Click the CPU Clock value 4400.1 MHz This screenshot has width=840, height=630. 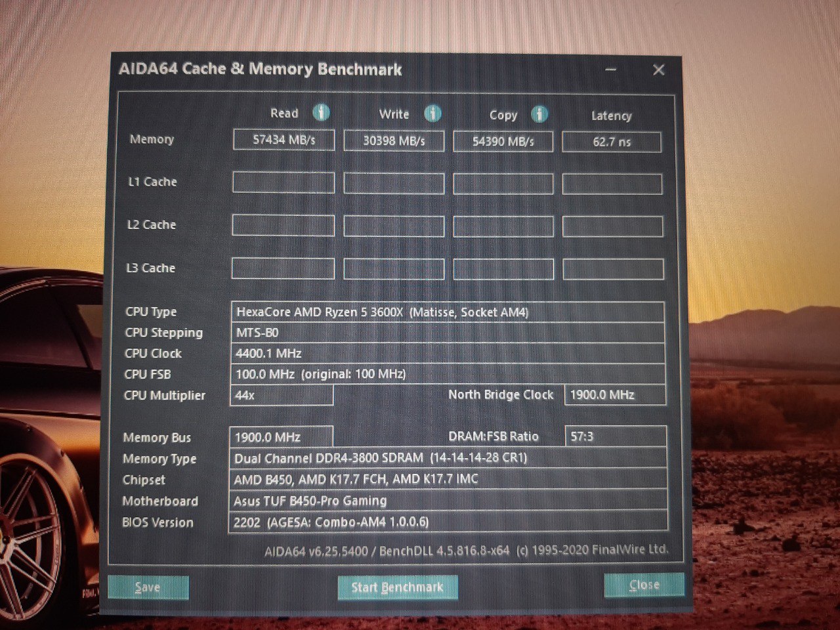coord(448,354)
